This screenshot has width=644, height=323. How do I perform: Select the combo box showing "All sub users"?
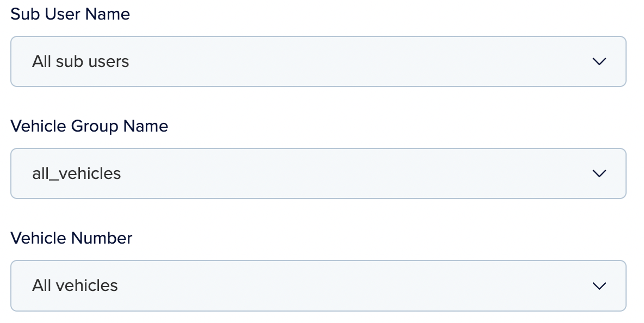pos(318,61)
